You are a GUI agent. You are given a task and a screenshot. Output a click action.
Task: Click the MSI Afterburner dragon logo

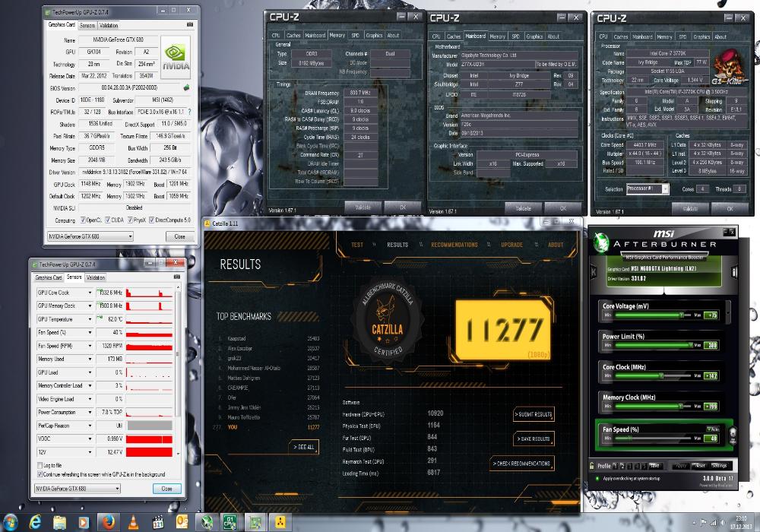click(601, 242)
